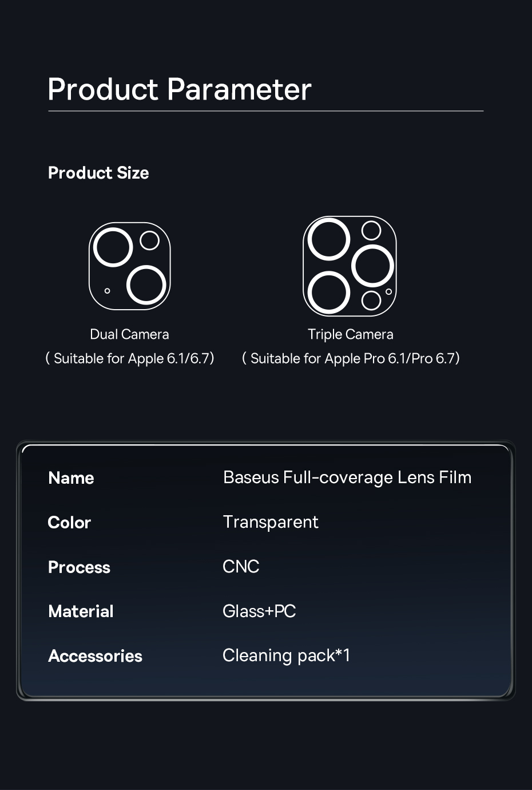Screen dimensions: 532x790
Task: Click the "Transparent" color value
Action: click(270, 522)
